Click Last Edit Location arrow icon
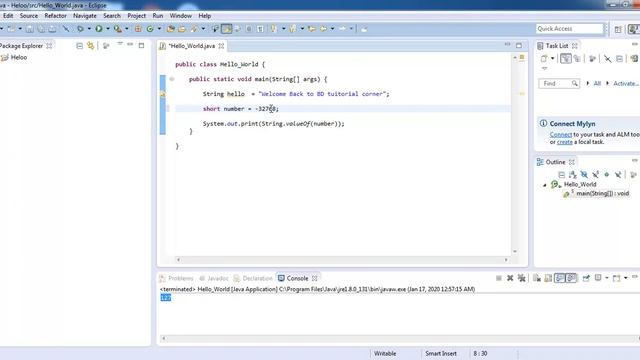The image size is (640, 360). coord(312,29)
